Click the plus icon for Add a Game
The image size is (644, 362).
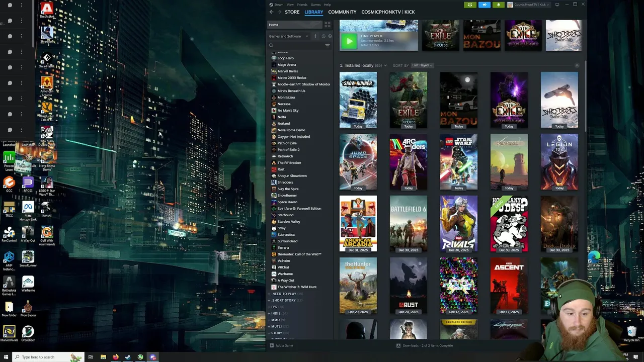[271, 345]
